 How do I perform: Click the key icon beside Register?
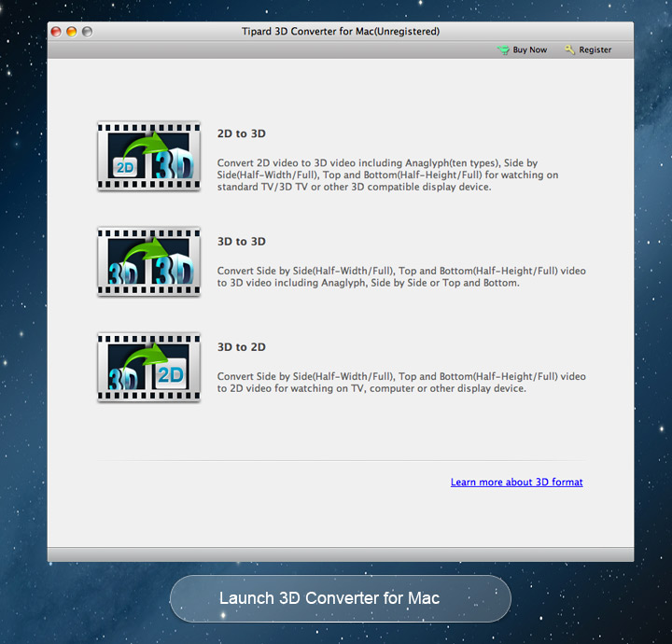569,49
